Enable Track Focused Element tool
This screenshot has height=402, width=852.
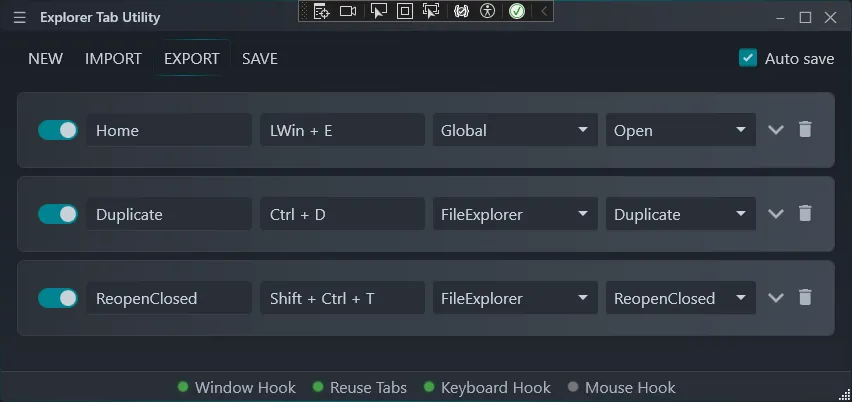pyautogui.click(x=431, y=11)
